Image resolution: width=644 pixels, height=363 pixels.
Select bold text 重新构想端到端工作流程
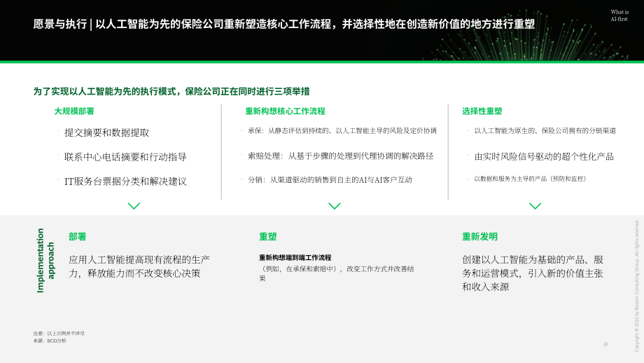(x=295, y=258)
